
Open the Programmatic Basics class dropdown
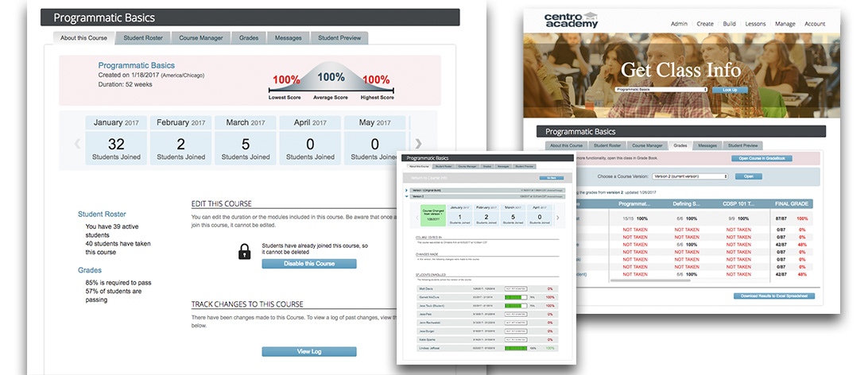click(x=661, y=90)
